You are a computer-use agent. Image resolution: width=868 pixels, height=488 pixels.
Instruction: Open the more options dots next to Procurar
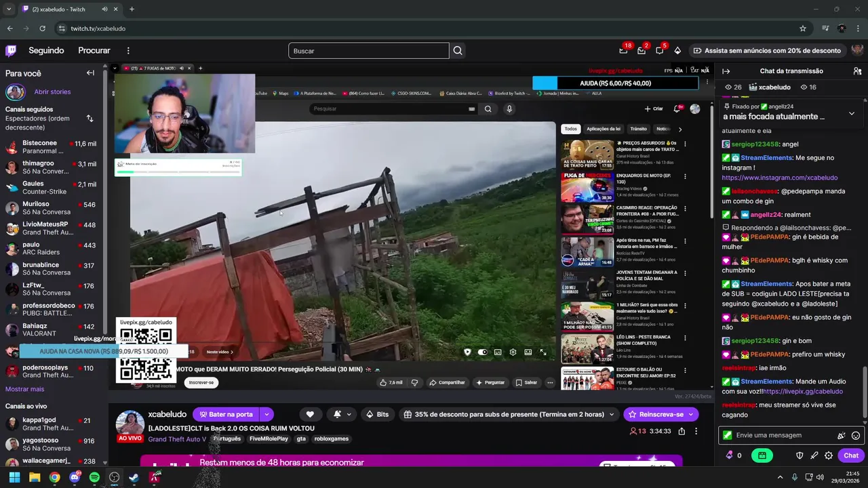(128, 50)
